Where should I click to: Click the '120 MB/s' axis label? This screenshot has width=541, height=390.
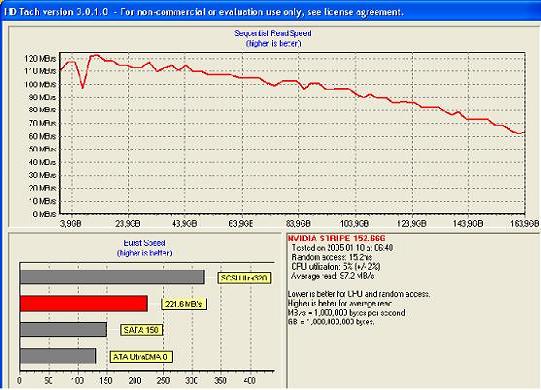[40, 58]
